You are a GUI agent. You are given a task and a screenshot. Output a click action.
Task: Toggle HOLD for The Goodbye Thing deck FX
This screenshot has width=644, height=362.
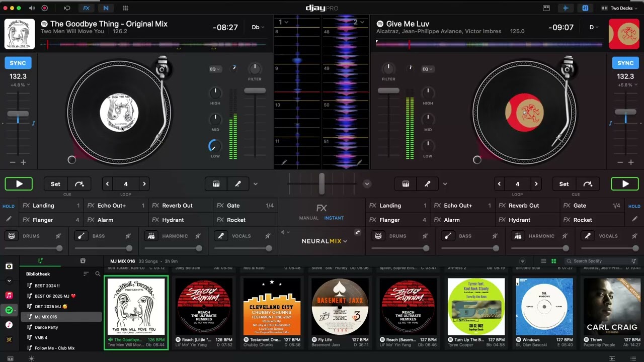click(9, 206)
